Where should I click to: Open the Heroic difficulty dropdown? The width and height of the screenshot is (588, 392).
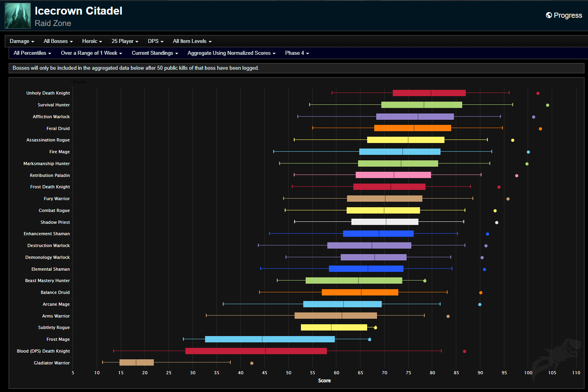(92, 41)
